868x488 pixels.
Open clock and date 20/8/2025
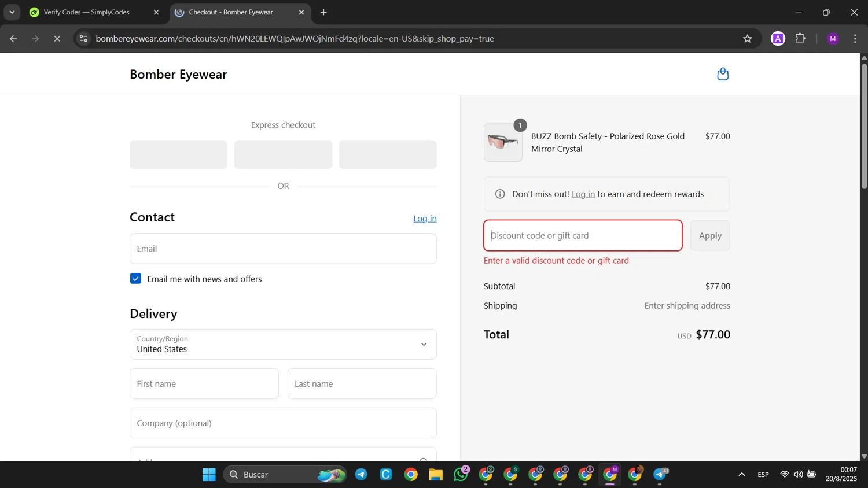pos(841,474)
